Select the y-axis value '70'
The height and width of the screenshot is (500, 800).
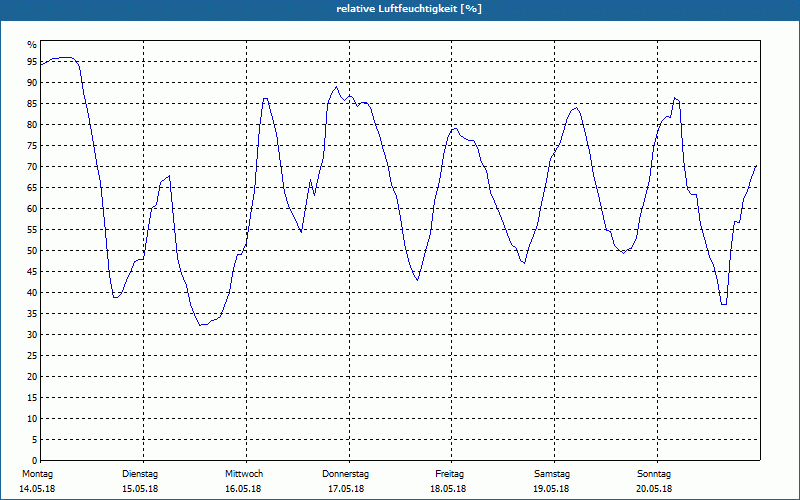(x=32, y=167)
